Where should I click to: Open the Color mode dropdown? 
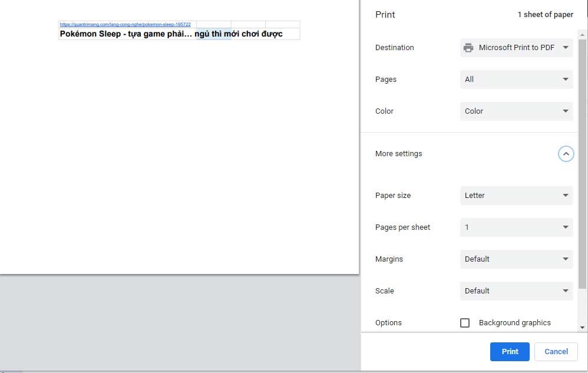tap(516, 111)
